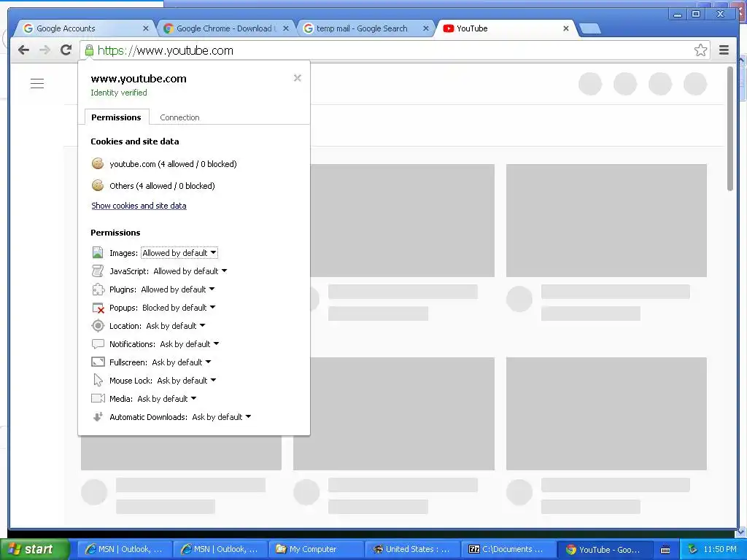Close the site information popup
This screenshot has width=747, height=560.
298,78
